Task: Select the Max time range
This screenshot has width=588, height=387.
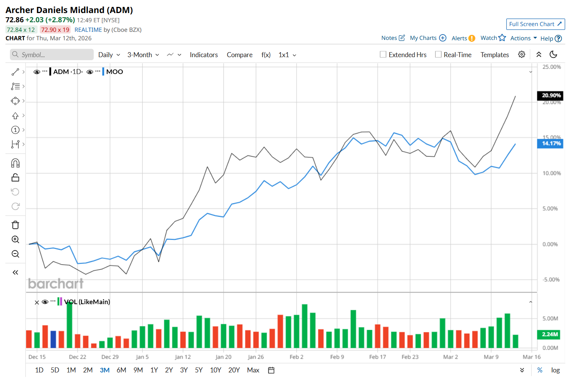Action: [x=253, y=370]
